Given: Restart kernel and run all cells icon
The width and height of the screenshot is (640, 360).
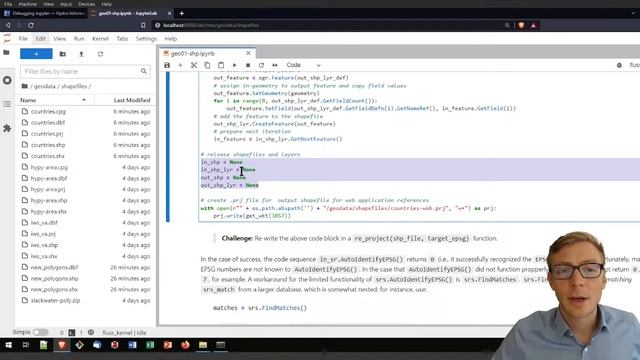Looking at the screenshot, I should click(x=275, y=65).
